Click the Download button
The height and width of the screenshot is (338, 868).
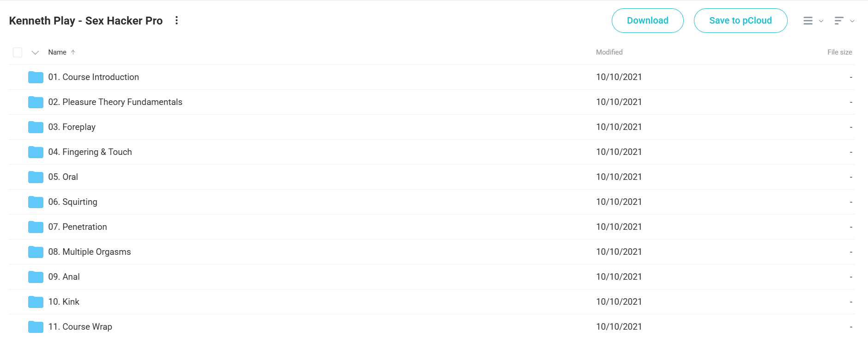point(647,20)
